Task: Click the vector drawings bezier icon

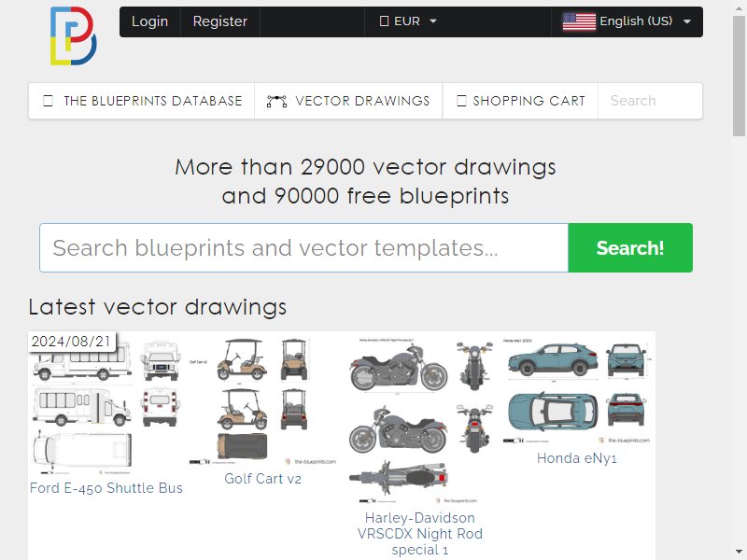Action: [276, 101]
